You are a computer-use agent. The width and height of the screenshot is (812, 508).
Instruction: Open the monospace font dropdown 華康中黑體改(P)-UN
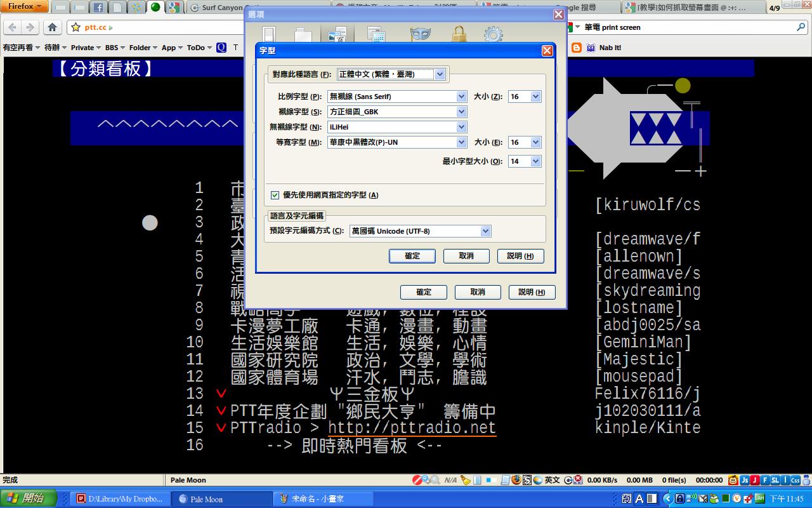pyautogui.click(x=398, y=142)
